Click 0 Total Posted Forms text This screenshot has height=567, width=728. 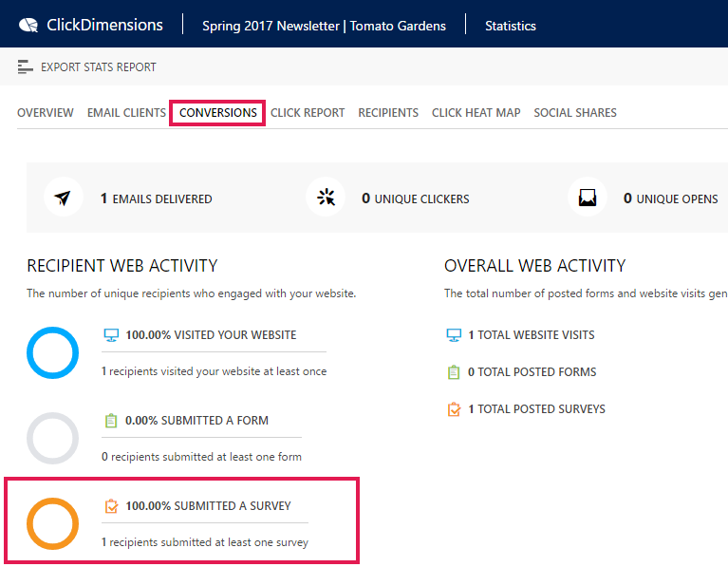[x=532, y=372]
